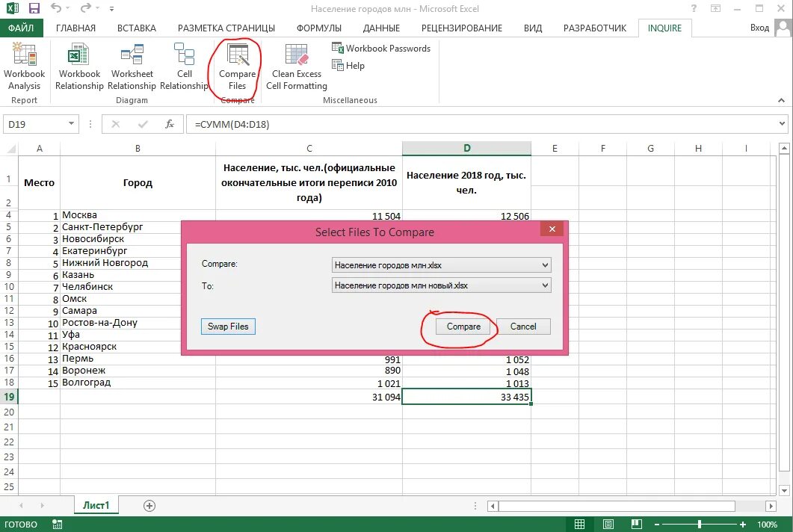This screenshot has height=532, width=793.
Task: Switch to the ВСТАВКА tab
Action: [137, 28]
